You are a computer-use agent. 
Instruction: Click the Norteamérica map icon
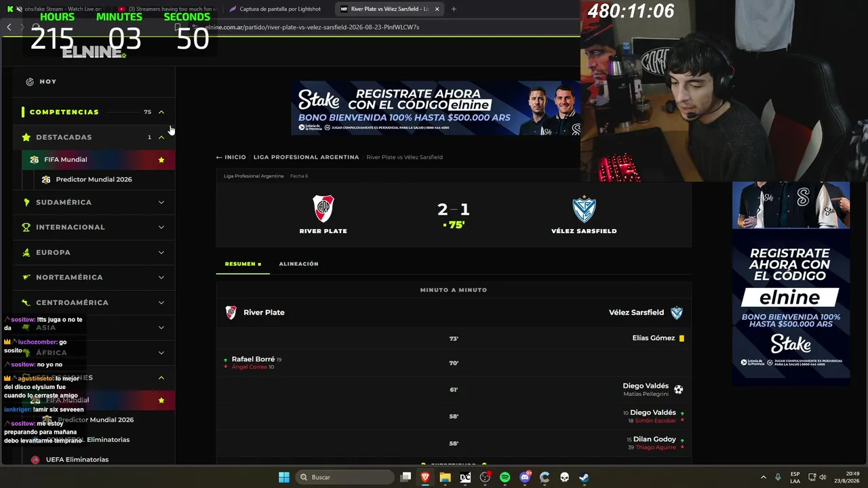pyautogui.click(x=26, y=277)
